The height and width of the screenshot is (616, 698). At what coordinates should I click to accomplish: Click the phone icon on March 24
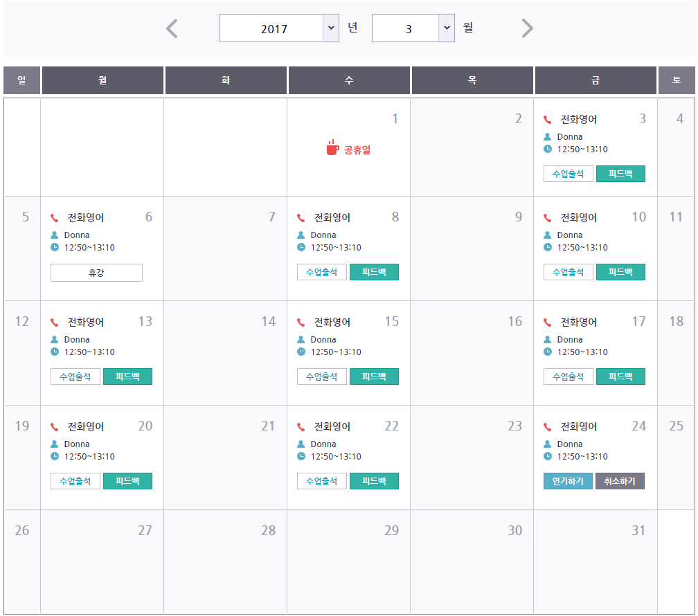pos(548,427)
